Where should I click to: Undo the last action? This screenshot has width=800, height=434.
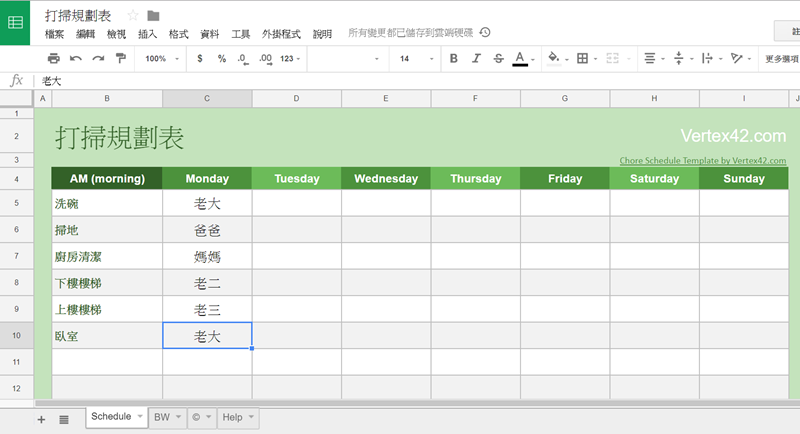(76, 59)
